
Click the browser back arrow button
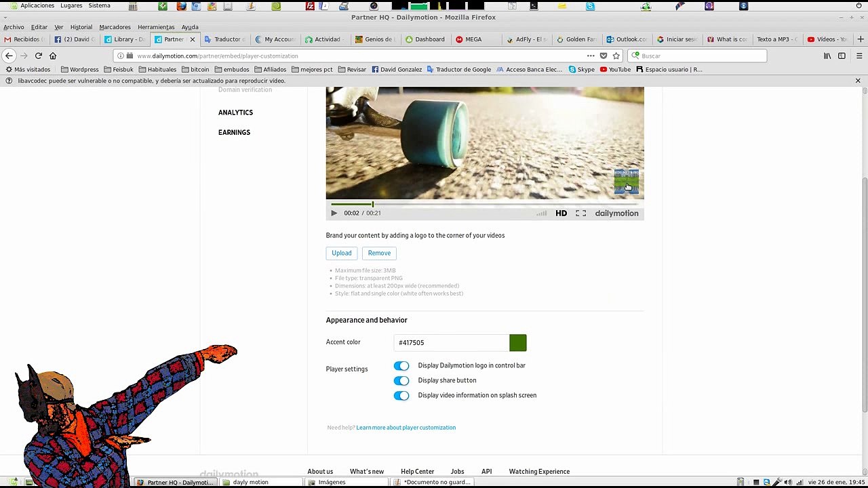pos(9,56)
